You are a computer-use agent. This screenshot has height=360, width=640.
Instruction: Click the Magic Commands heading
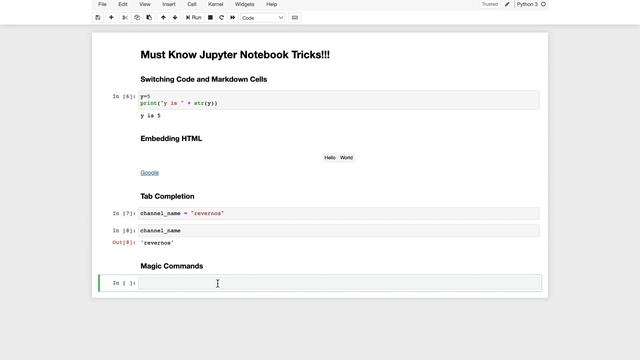pyautogui.click(x=171, y=266)
